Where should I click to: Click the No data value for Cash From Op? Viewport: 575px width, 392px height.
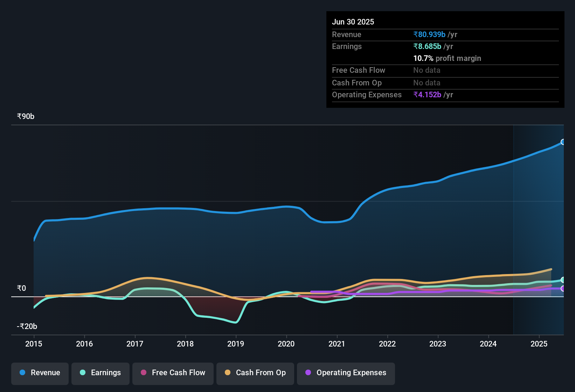click(427, 83)
